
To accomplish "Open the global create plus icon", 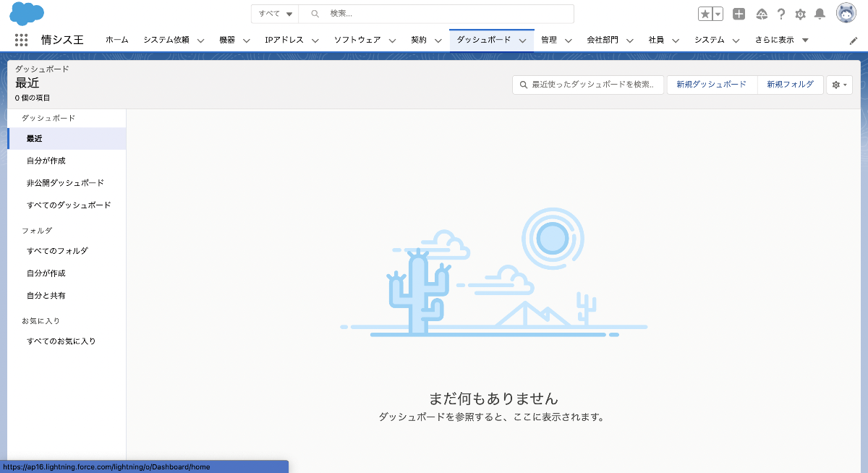I will click(x=739, y=14).
